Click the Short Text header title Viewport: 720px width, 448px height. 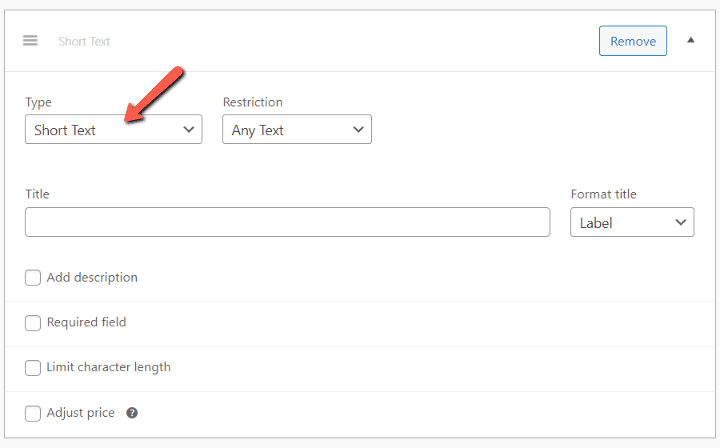tap(84, 42)
